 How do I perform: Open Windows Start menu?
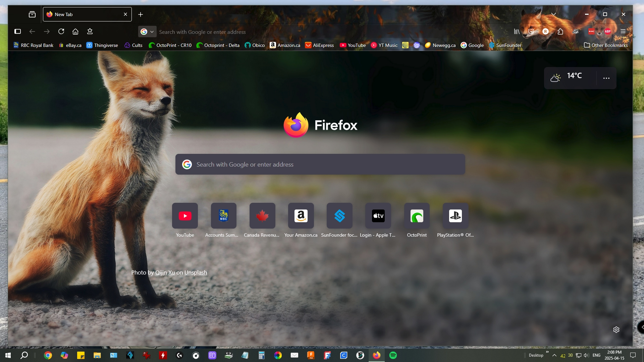8,355
